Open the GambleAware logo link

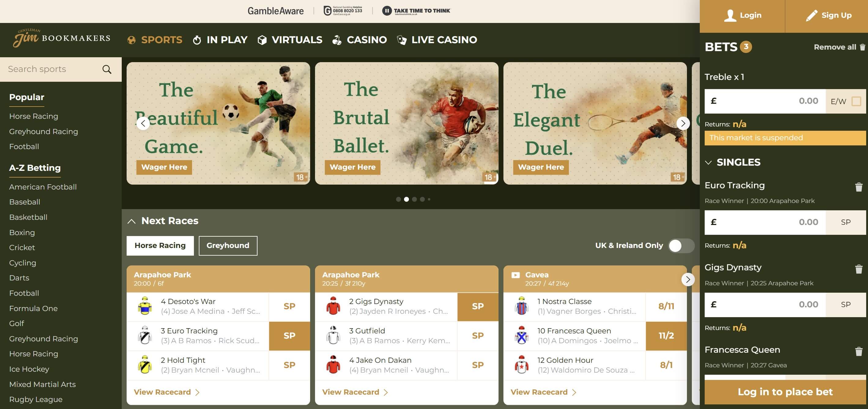(x=276, y=11)
